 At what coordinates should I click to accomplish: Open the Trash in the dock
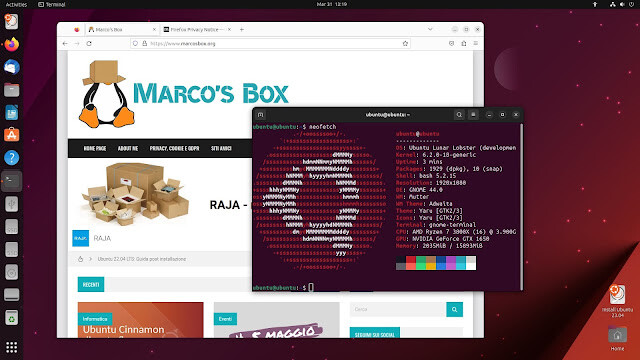11,318
